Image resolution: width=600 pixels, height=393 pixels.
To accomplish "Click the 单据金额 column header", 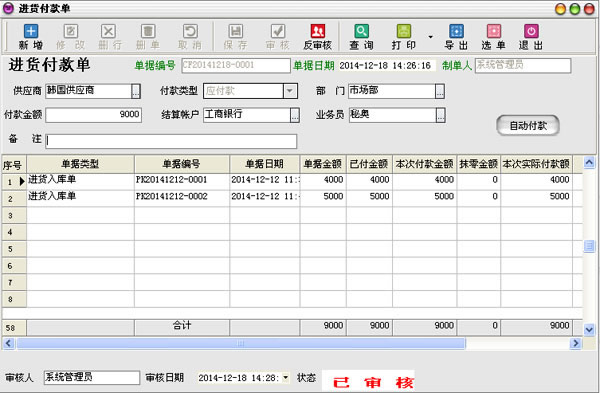I will (x=323, y=164).
